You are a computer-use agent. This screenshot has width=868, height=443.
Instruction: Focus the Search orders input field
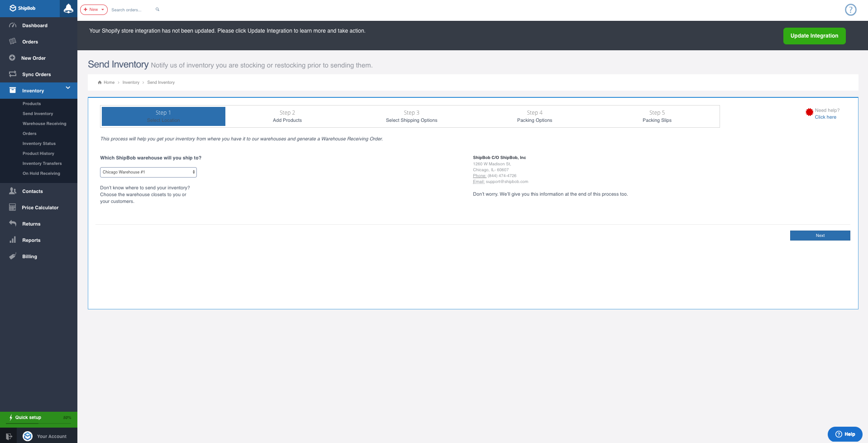131,10
